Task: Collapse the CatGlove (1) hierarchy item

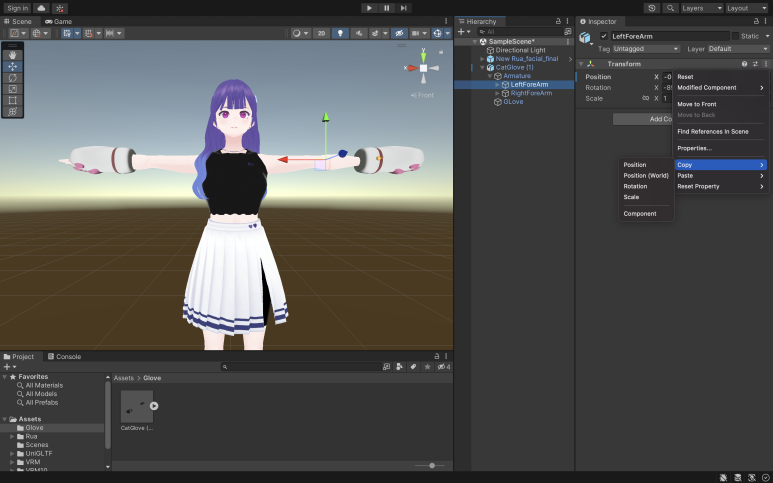Action: 483,68
